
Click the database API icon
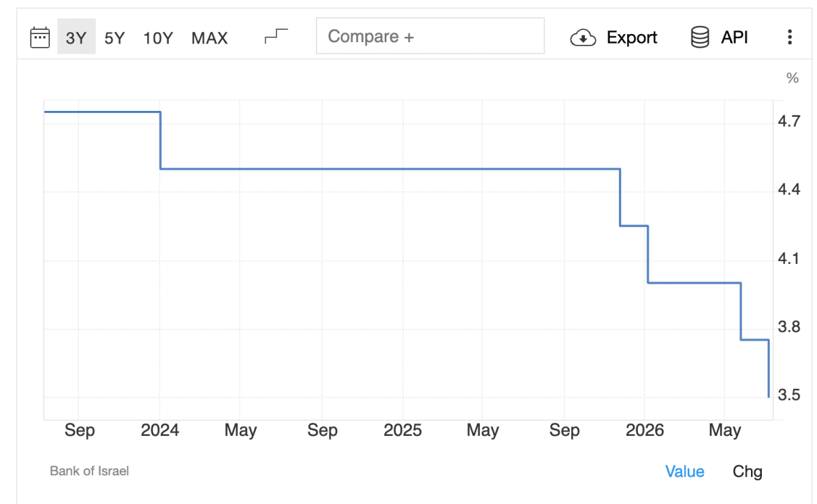click(x=700, y=37)
